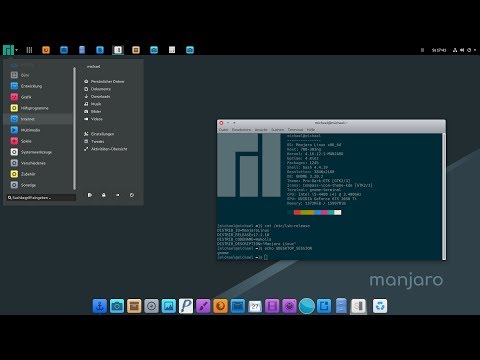480x360 pixels.
Task: Open the gray disc app in dock
Action: (x=151, y=306)
